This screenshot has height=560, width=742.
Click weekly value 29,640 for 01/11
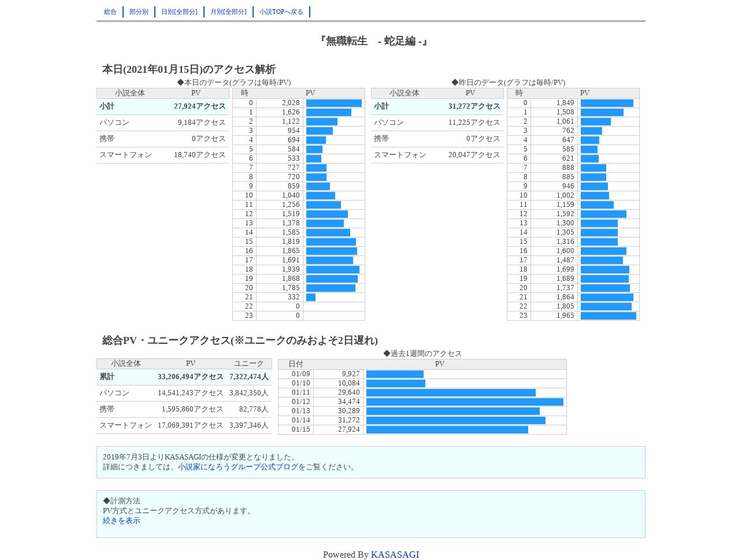pyautogui.click(x=349, y=392)
